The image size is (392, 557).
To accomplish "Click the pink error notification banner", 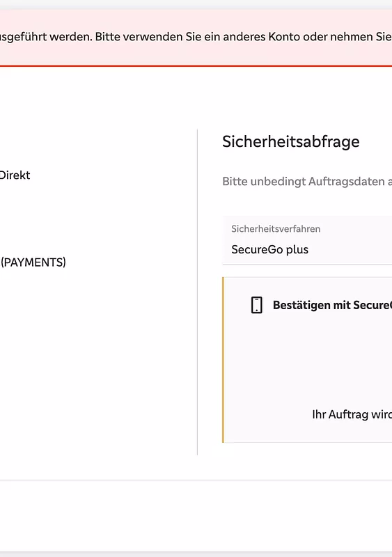I will pos(196,38).
